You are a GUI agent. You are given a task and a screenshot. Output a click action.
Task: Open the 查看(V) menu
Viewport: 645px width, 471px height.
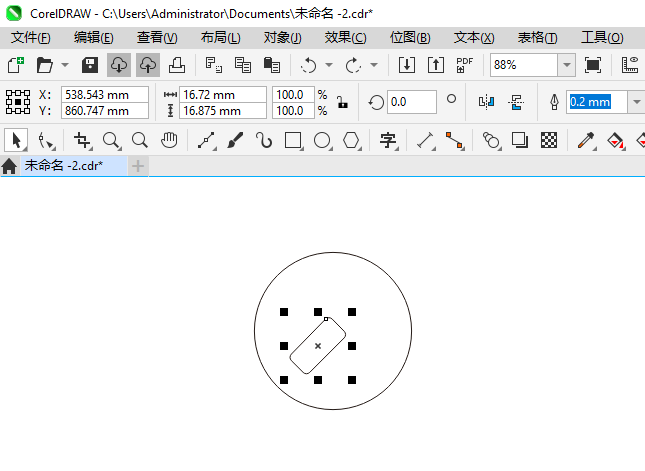(x=157, y=38)
